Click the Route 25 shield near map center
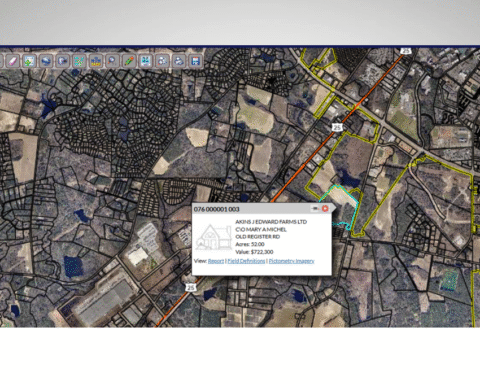The width and height of the screenshot is (480, 384). click(337, 127)
